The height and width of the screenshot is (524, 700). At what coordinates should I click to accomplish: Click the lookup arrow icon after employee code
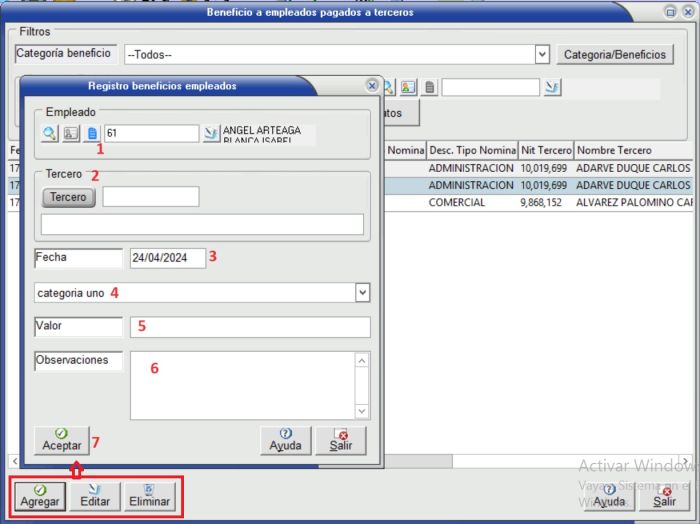[x=211, y=134]
